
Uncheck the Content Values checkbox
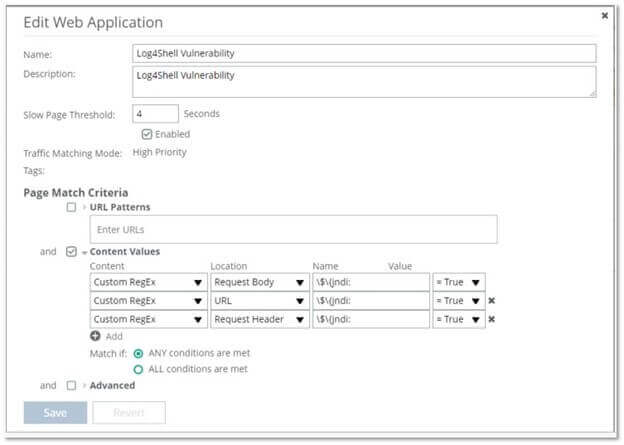pos(71,252)
